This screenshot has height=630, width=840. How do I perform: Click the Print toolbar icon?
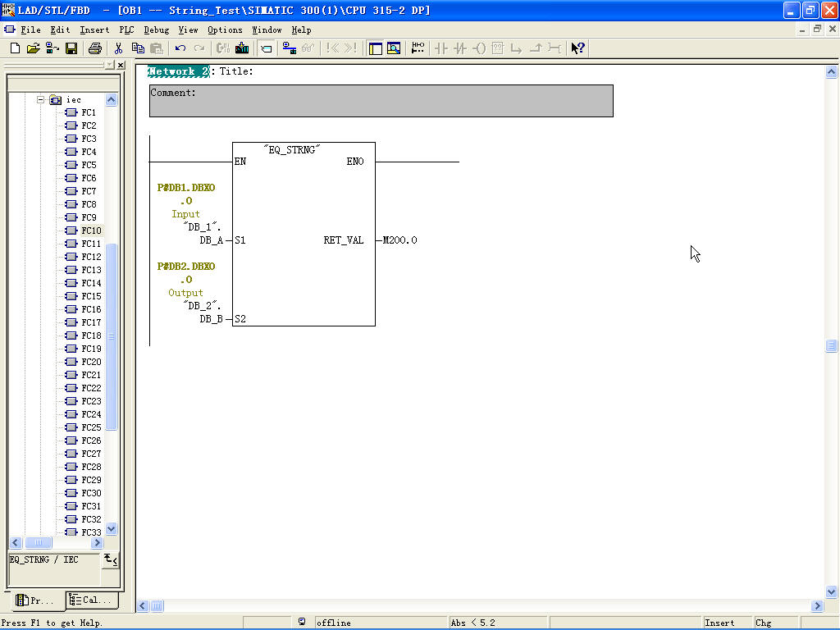pos(95,48)
